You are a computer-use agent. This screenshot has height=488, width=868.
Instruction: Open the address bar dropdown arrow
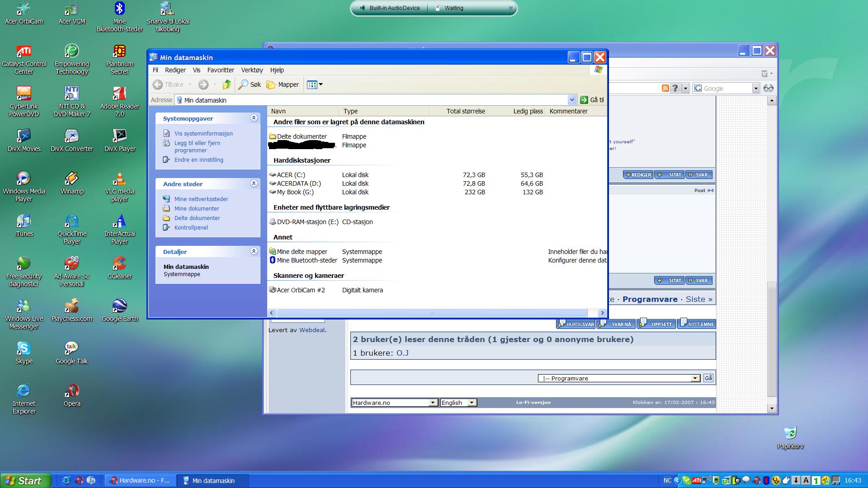(572, 100)
